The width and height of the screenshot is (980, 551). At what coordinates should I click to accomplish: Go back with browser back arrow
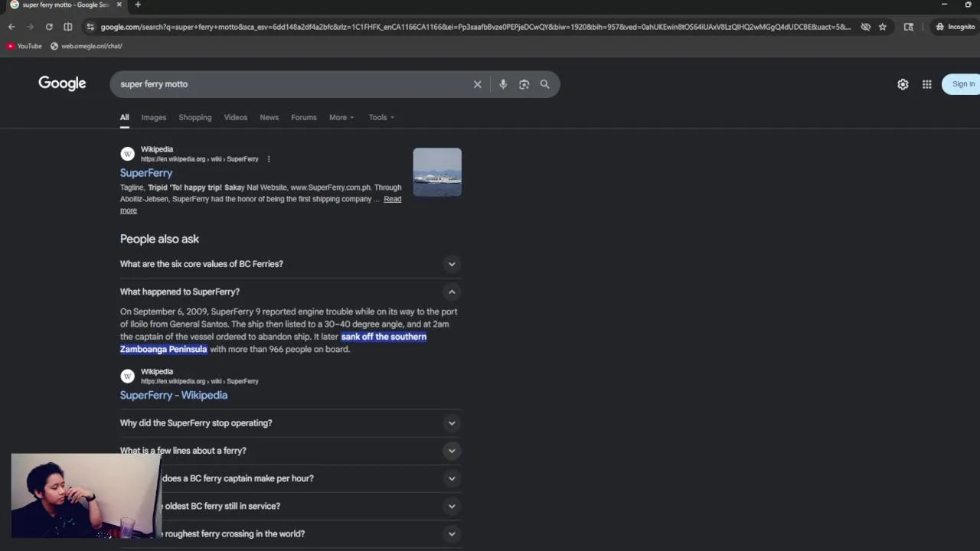tap(11, 27)
